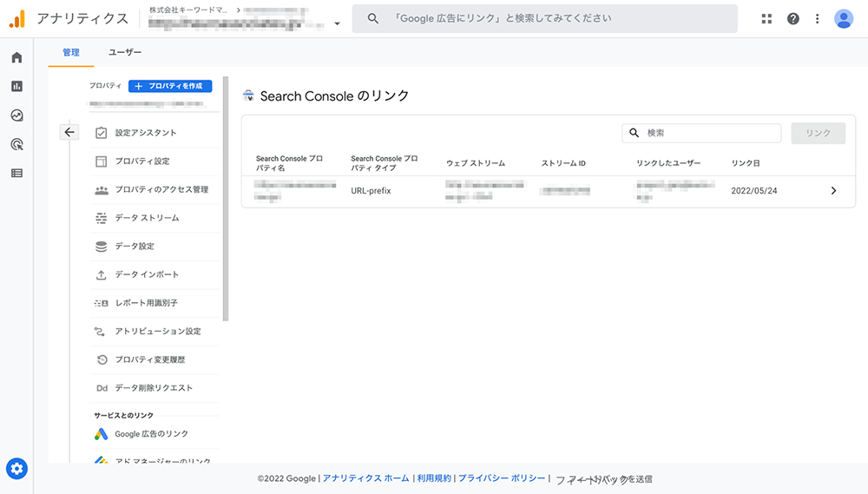Screen dimensions: 868x494
Task: Open the account property selector dropdown arrow
Action: point(337,23)
